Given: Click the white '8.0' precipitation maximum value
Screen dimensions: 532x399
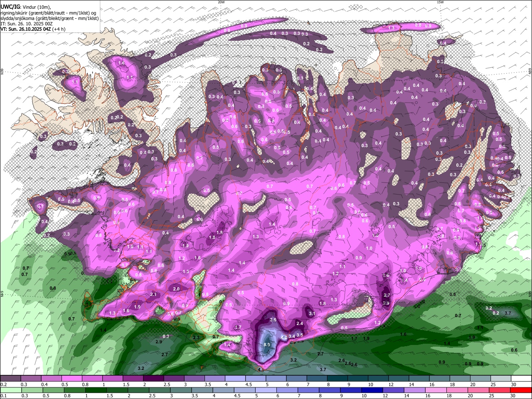Looking at the screenshot, I should pyautogui.click(x=267, y=345).
